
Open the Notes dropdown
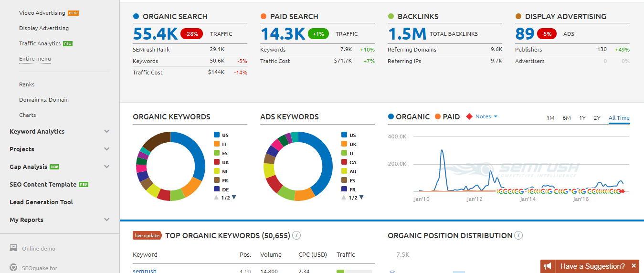(486, 116)
